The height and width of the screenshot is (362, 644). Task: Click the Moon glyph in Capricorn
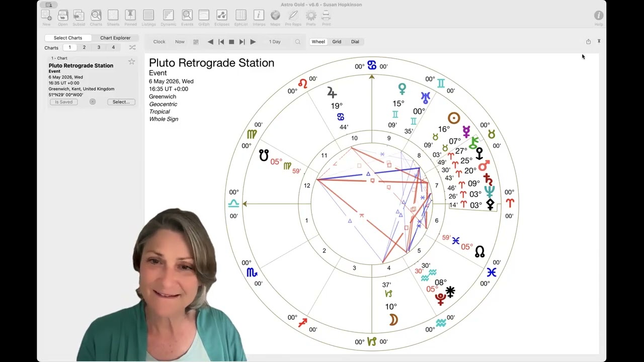[x=393, y=320]
